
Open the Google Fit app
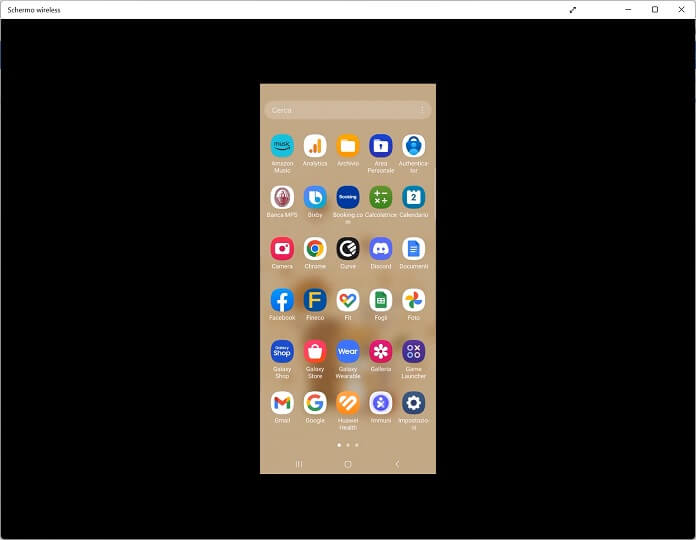coord(348,300)
